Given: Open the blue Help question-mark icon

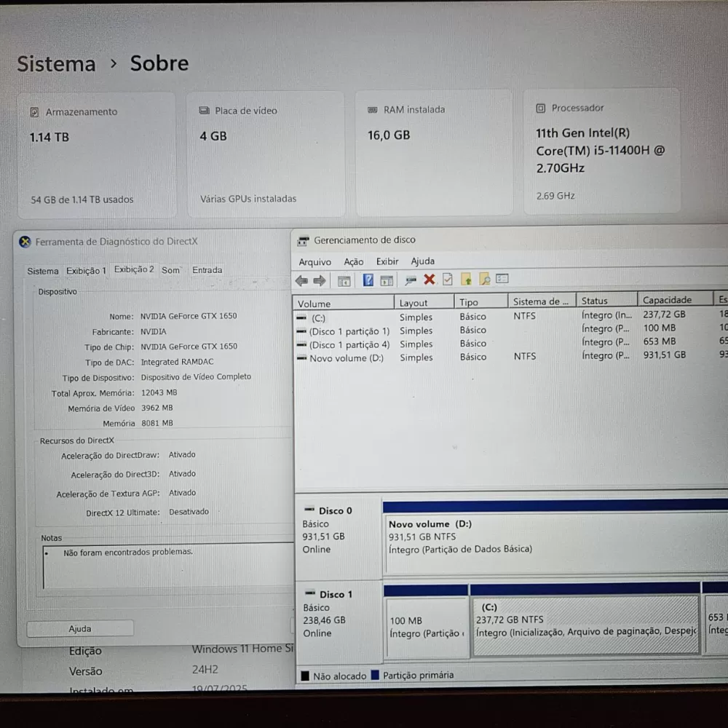Looking at the screenshot, I should (368, 280).
